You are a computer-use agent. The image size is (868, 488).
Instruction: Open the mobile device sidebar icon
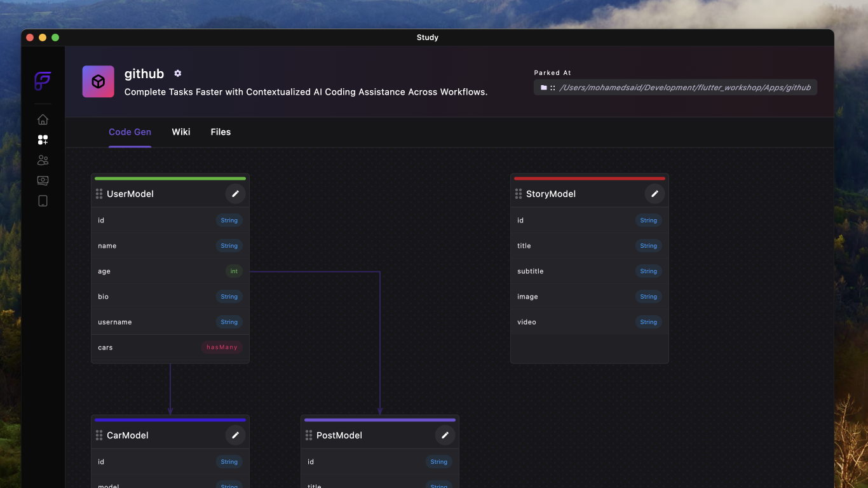tap(43, 201)
